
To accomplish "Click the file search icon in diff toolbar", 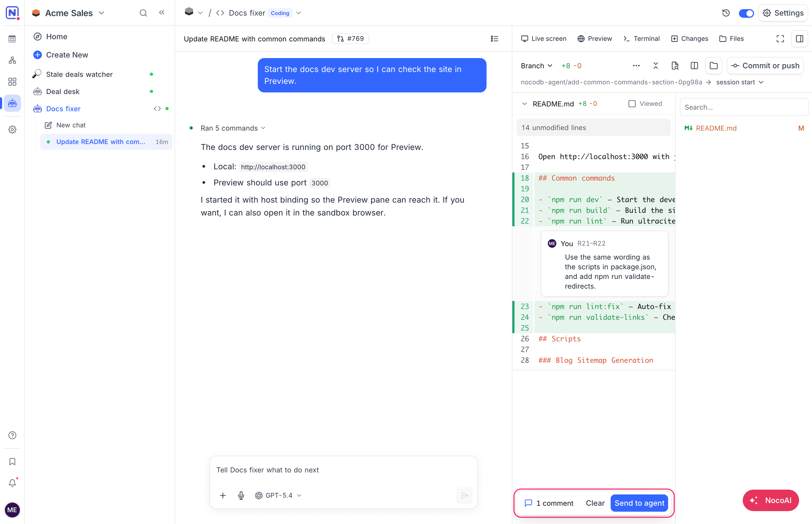I will click(675, 66).
